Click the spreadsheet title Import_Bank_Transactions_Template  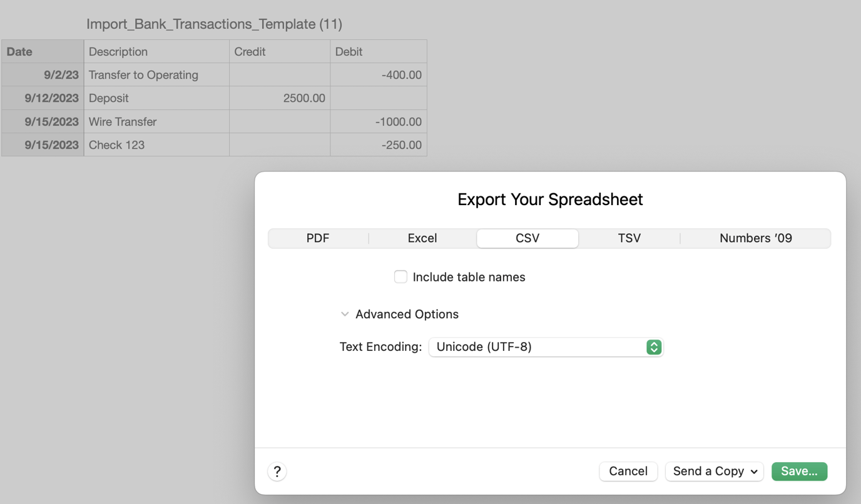tap(214, 24)
